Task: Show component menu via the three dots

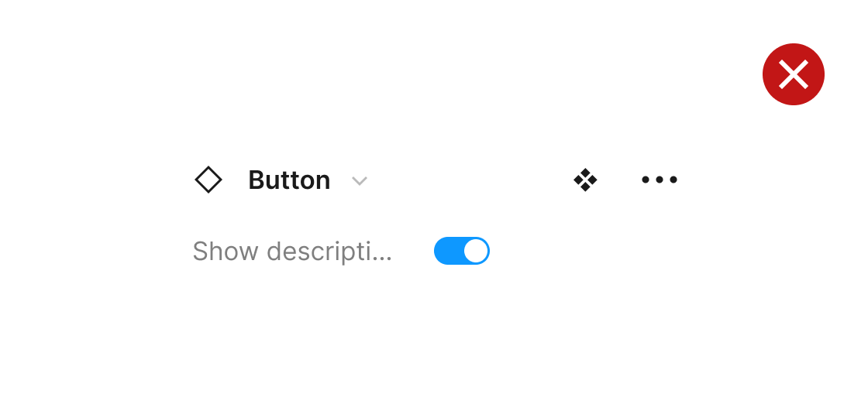Action: coord(660,180)
